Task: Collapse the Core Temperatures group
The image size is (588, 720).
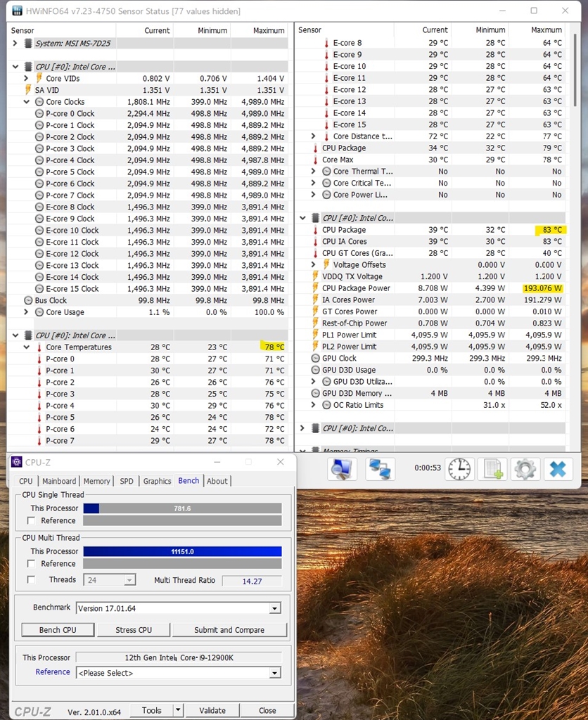Action: coord(26,347)
